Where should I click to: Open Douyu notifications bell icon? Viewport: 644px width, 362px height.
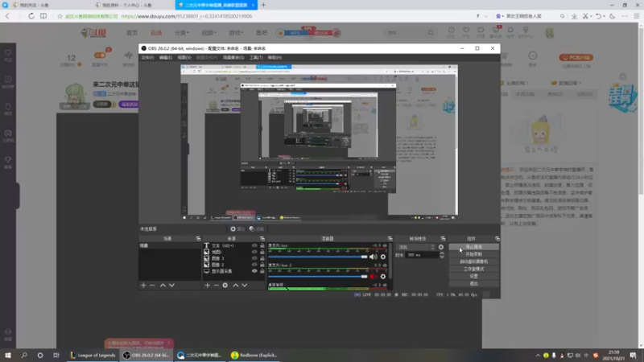pos(510,31)
